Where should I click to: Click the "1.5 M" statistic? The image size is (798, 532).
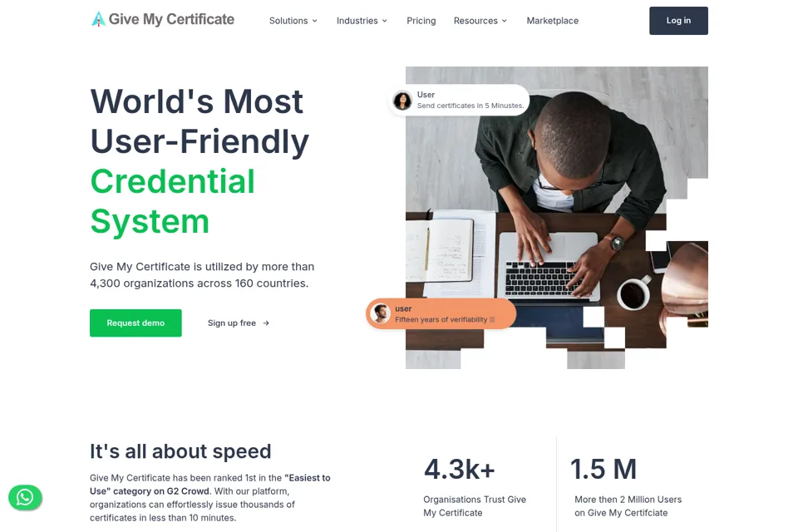pyautogui.click(x=603, y=470)
